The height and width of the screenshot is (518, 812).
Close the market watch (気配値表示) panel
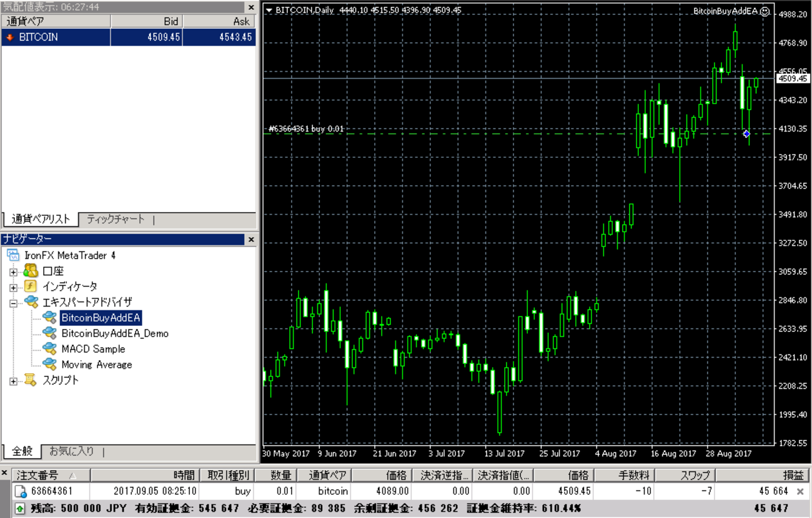251,7
